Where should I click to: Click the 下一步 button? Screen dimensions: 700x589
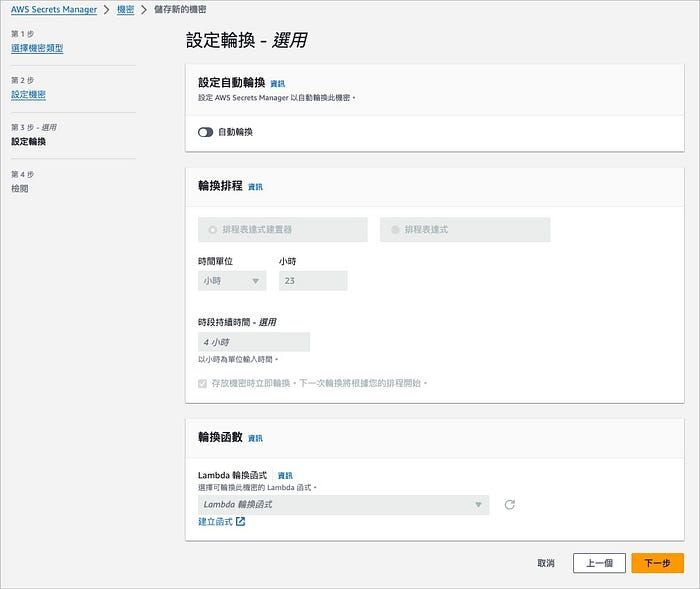657,563
